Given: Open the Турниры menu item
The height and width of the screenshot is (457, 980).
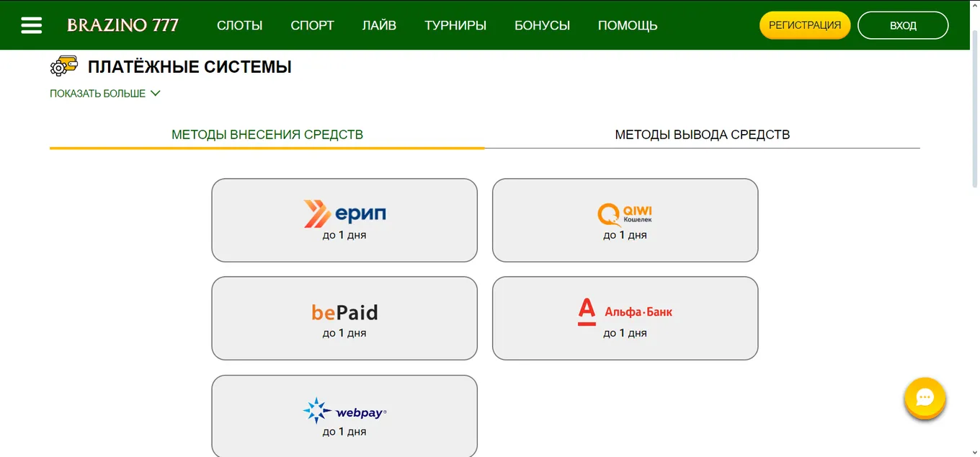Looking at the screenshot, I should pyautogui.click(x=455, y=25).
